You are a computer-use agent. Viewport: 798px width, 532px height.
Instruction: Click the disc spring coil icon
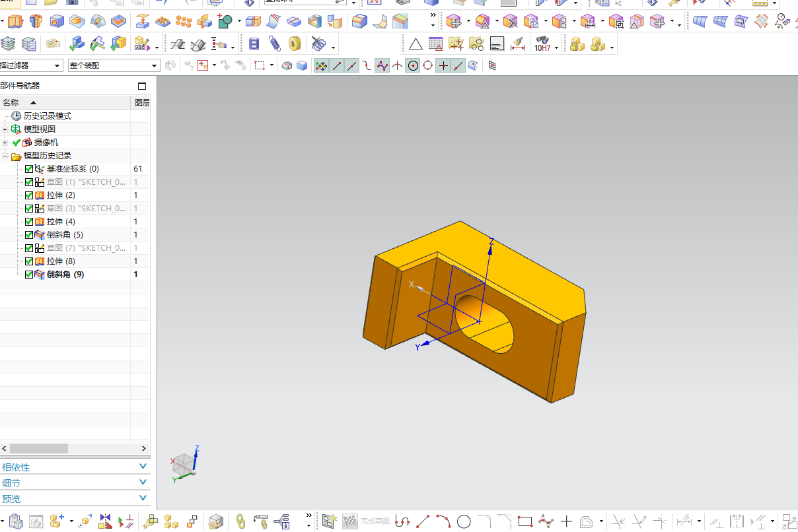tap(295, 44)
